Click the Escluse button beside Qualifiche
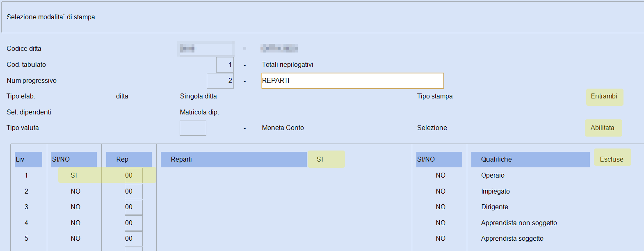This screenshot has width=644, height=251. click(612, 157)
